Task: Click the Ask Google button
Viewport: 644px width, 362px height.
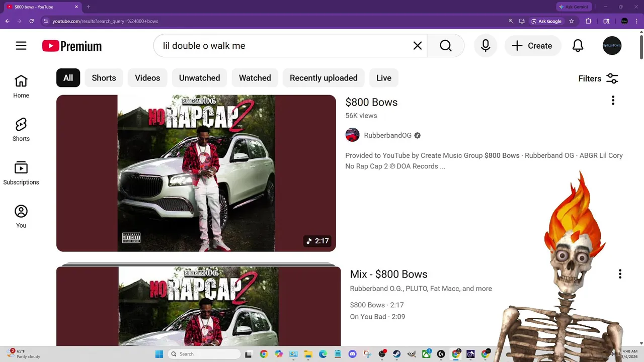Action: (546, 21)
